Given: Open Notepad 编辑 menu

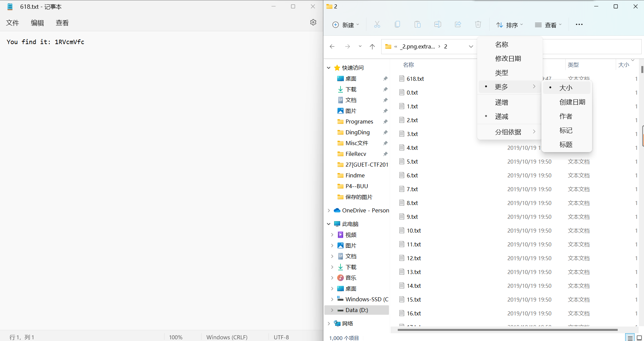Looking at the screenshot, I should click(x=37, y=23).
